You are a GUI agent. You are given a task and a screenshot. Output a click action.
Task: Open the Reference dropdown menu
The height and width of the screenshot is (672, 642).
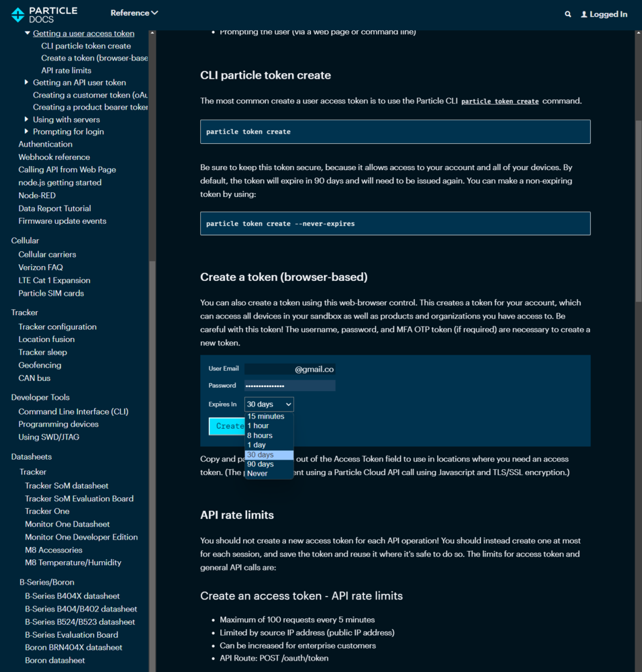(x=134, y=13)
